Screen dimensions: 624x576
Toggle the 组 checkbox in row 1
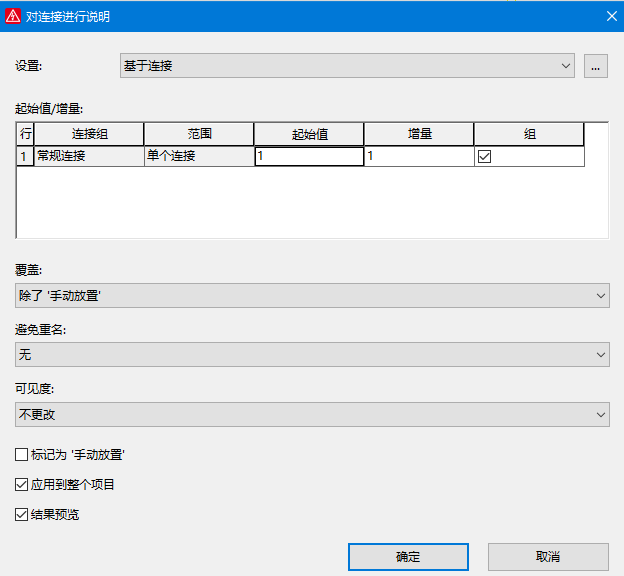[484, 156]
